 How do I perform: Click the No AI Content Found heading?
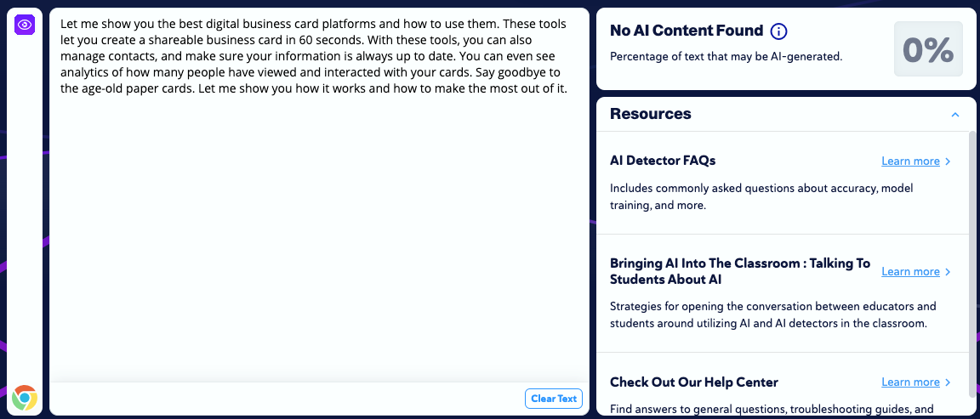point(687,30)
